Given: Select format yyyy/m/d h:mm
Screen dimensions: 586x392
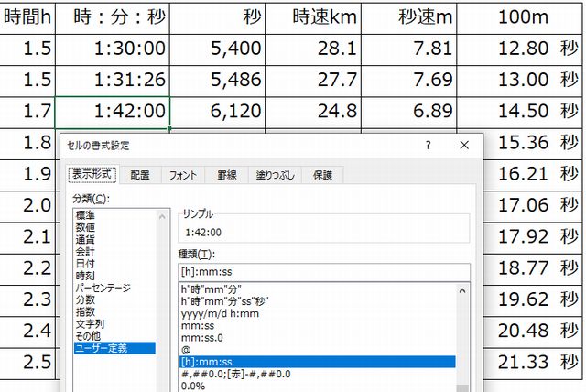Looking at the screenshot, I should [x=318, y=313].
